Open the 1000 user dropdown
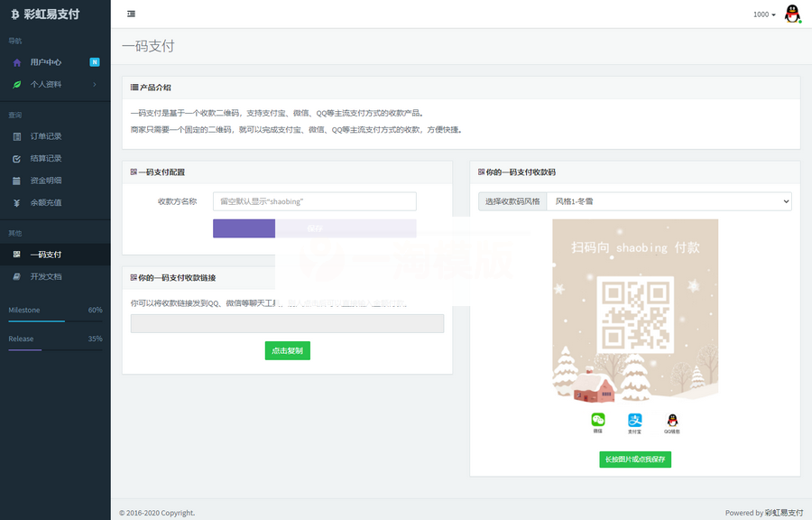The height and width of the screenshot is (520, 812). tap(764, 14)
